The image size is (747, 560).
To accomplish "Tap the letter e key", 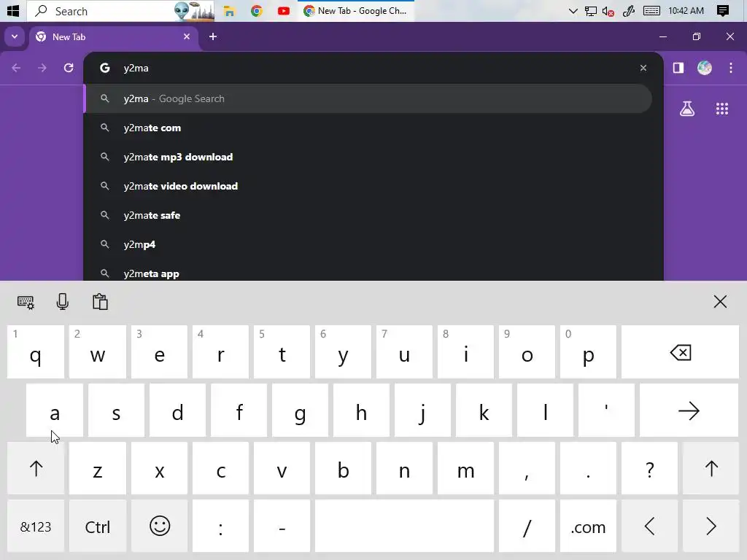I will click(x=160, y=352).
